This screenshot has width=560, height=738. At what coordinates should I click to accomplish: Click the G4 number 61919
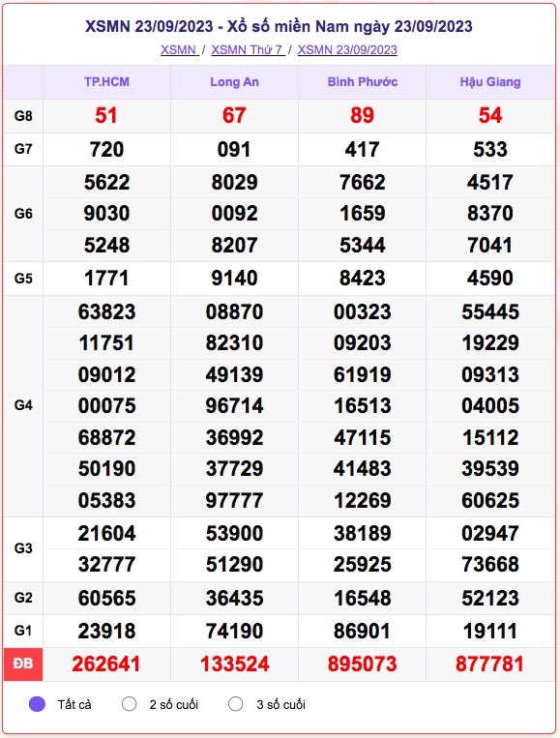click(x=363, y=375)
